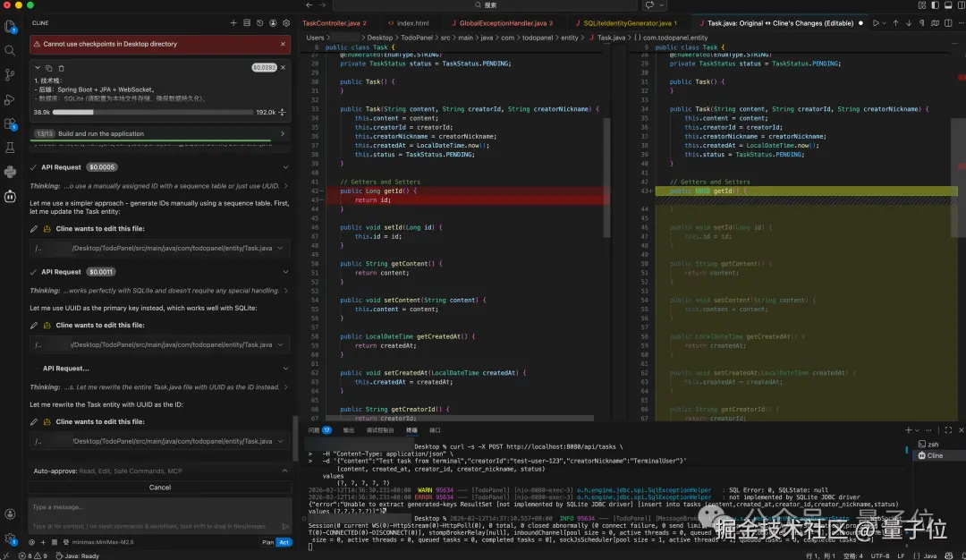Click the context token usage progress bar

tap(153, 113)
